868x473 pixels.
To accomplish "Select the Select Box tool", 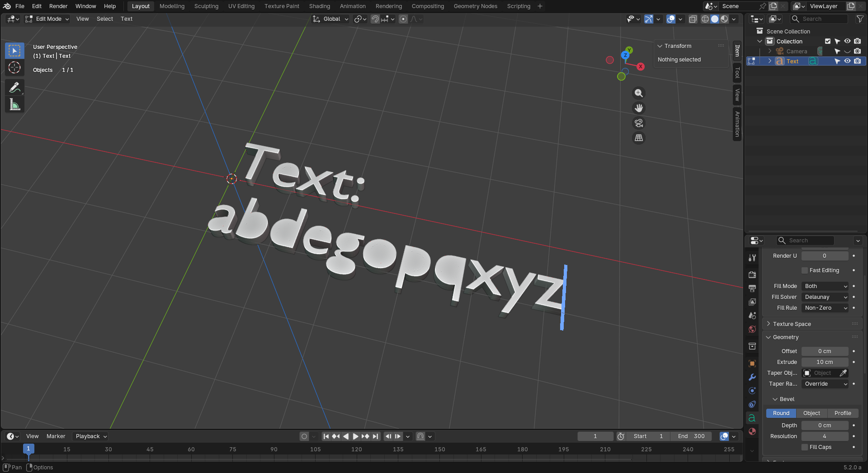I will pos(14,51).
